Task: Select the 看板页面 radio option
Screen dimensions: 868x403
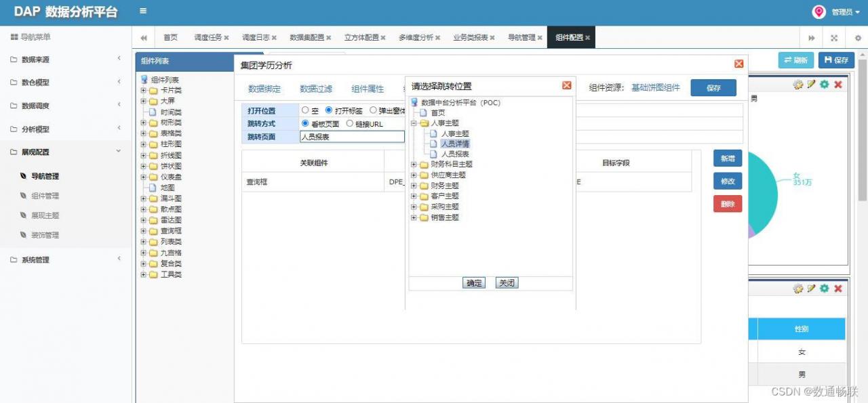Action: point(305,124)
